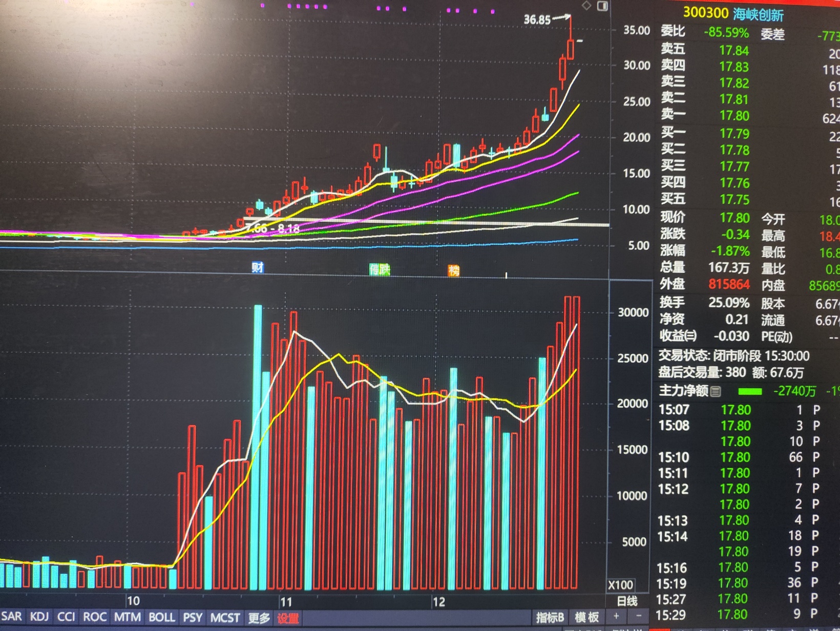Select the 卖二 ask price 17.81
This screenshot has width=840, height=631.
pos(734,99)
